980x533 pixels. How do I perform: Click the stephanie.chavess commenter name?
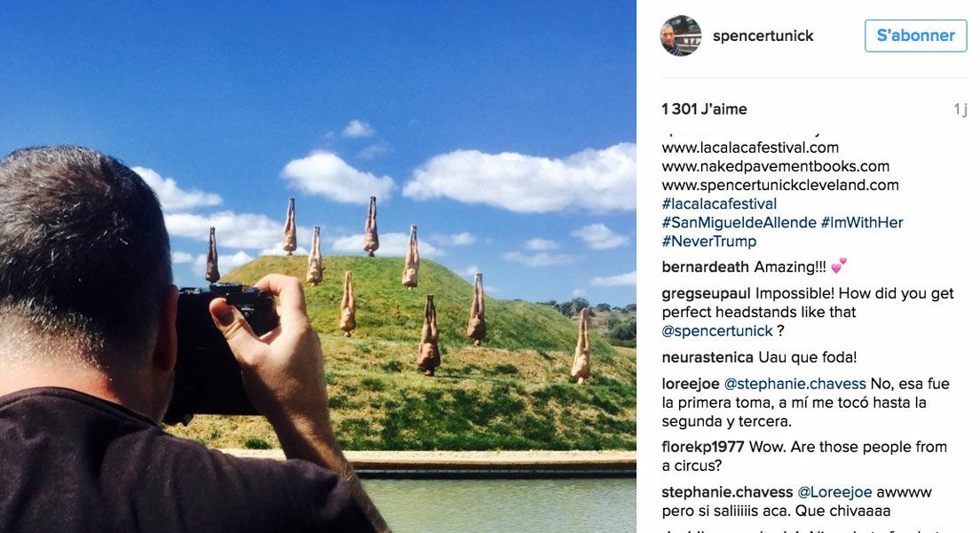[727, 492]
